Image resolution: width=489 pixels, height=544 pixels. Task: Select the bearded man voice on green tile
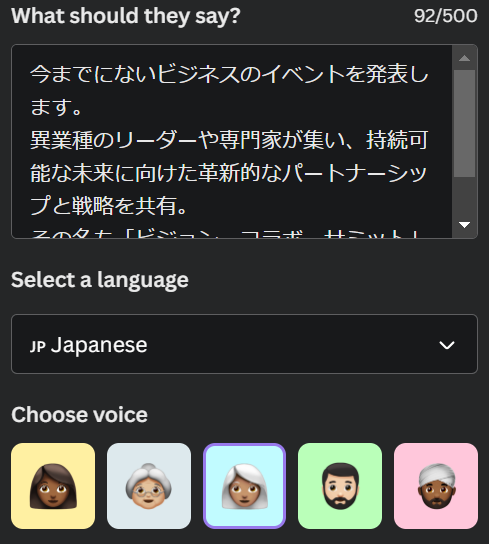click(x=340, y=486)
